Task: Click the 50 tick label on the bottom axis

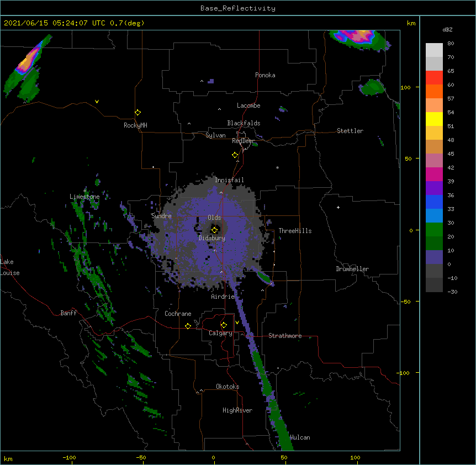Action: tap(284, 457)
